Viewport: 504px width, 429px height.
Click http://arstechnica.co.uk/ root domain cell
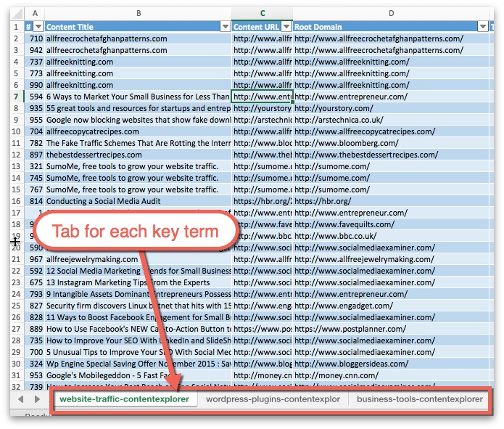391,120
